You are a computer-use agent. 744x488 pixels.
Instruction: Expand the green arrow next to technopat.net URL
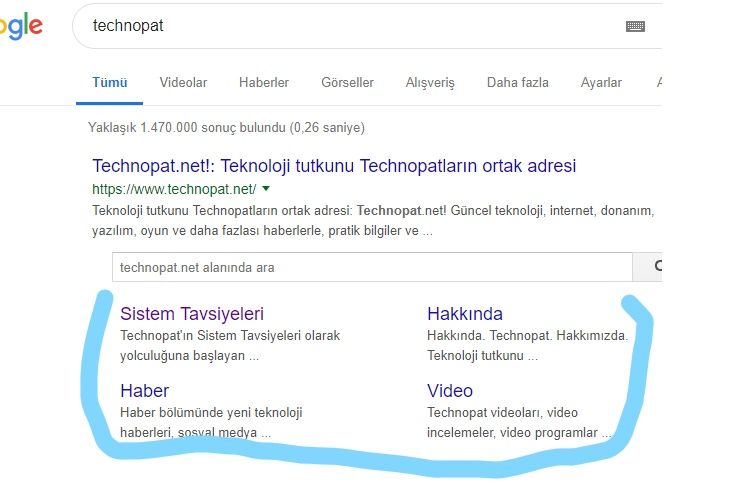[266, 188]
